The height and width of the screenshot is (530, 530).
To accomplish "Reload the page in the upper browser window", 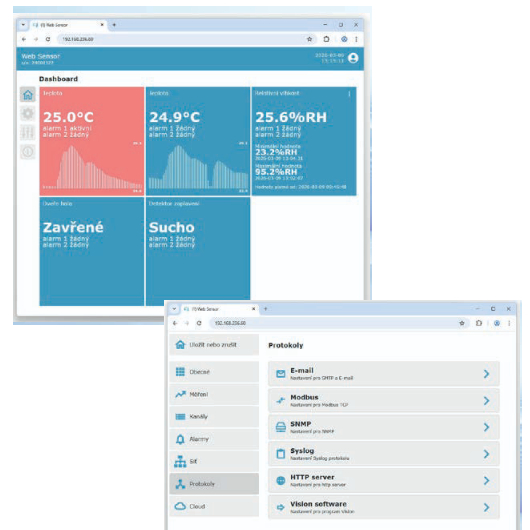I will (x=48, y=39).
